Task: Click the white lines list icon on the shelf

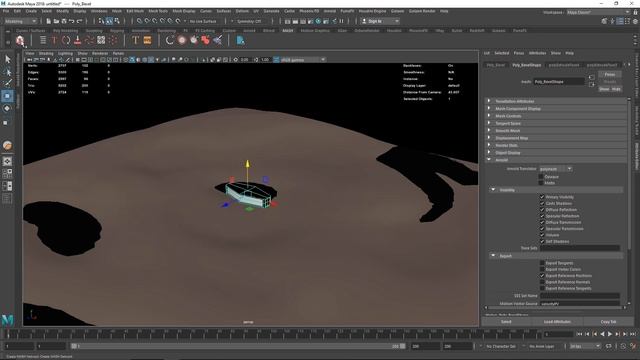Action: click(43, 40)
